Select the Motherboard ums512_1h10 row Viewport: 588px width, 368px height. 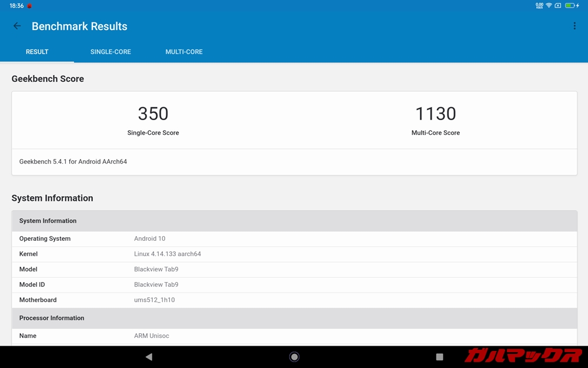coord(294,300)
